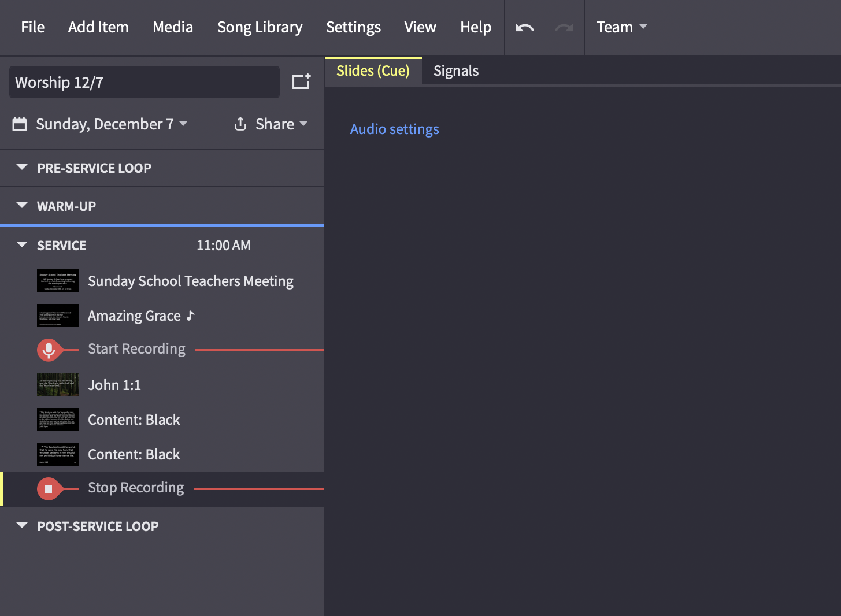Select the Sunday School Teachers Meeting item
The width and height of the screenshot is (841, 616).
pyautogui.click(x=191, y=281)
